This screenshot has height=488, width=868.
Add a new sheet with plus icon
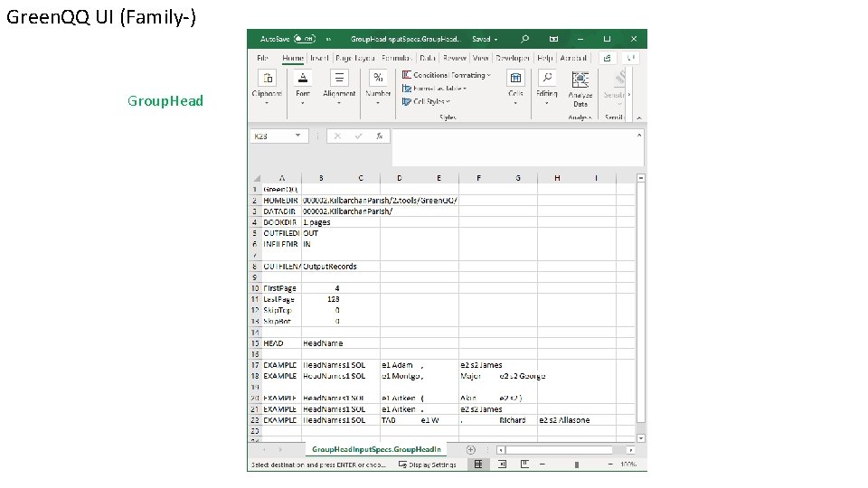[x=470, y=450]
